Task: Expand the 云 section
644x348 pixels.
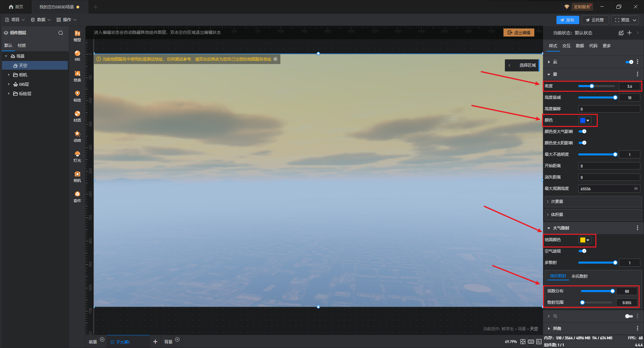Action: pos(549,62)
